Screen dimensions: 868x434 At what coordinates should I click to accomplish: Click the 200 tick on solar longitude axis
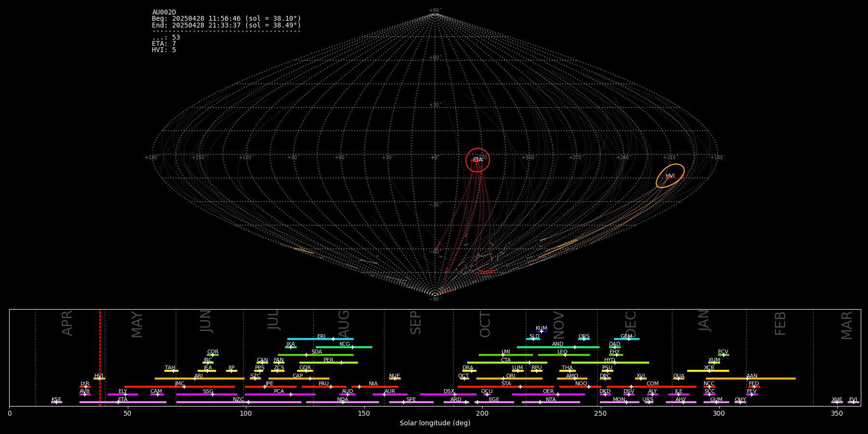coord(482,413)
